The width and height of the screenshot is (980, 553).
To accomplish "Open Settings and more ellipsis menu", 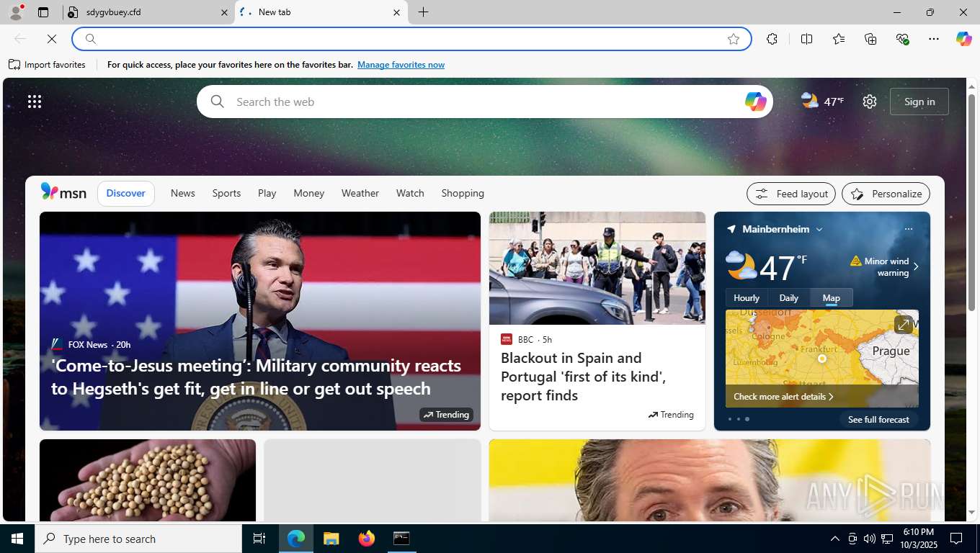I will point(934,39).
